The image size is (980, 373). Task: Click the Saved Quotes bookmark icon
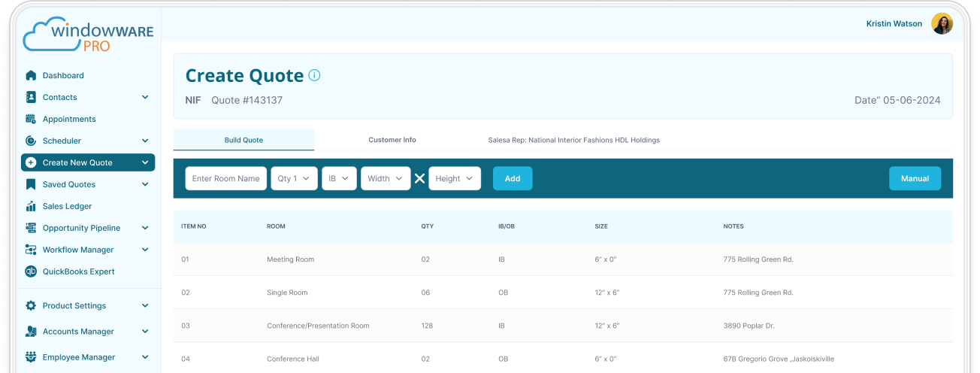pyautogui.click(x=31, y=184)
